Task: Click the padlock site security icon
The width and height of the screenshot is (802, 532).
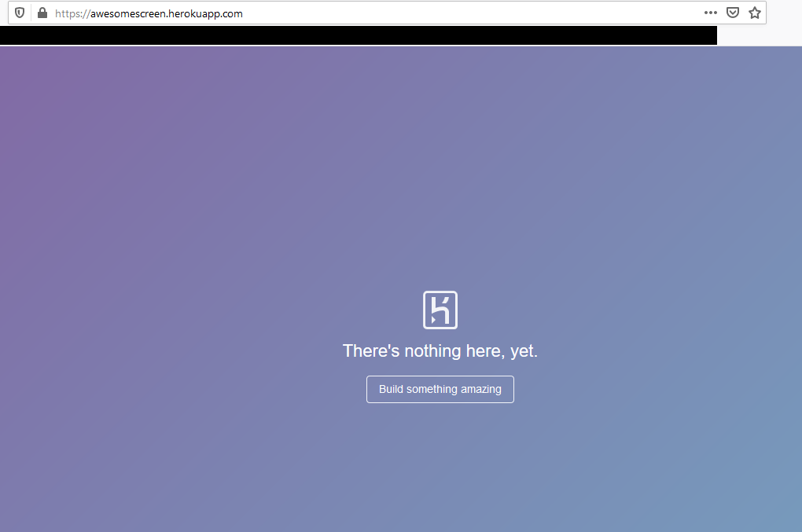Action: point(42,13)
